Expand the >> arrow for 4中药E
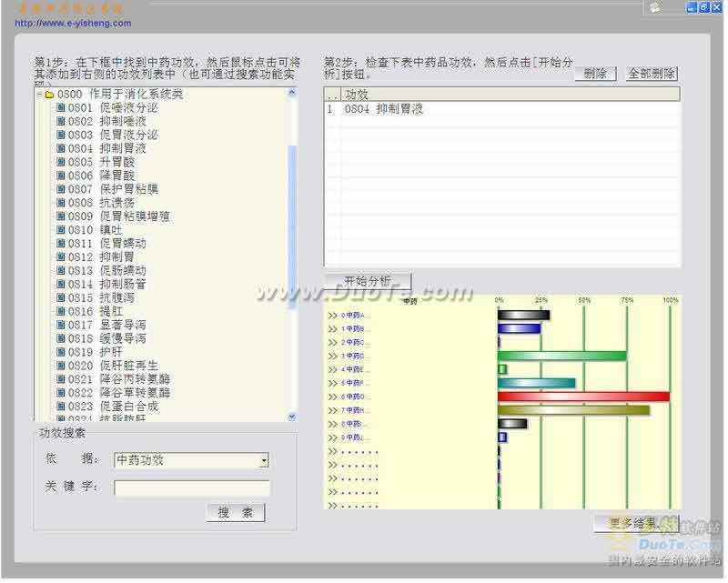This screenshot has width=728, height=583. [332, 370]
